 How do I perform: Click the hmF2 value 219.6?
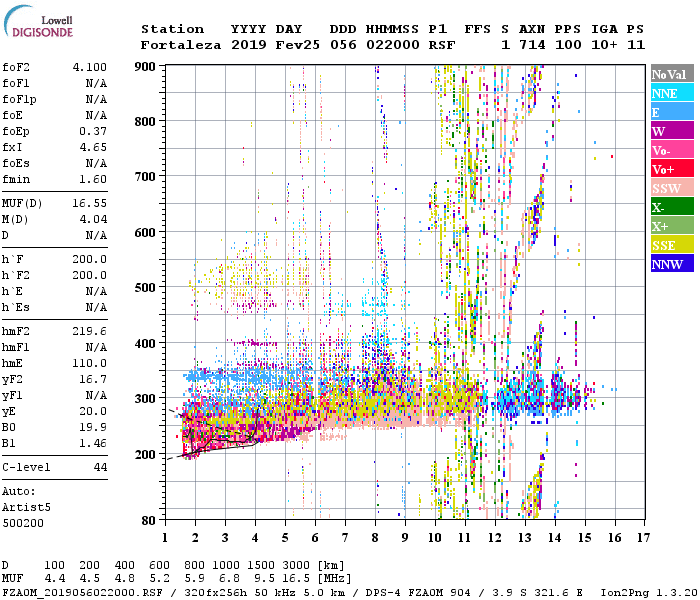click(90, 331)
